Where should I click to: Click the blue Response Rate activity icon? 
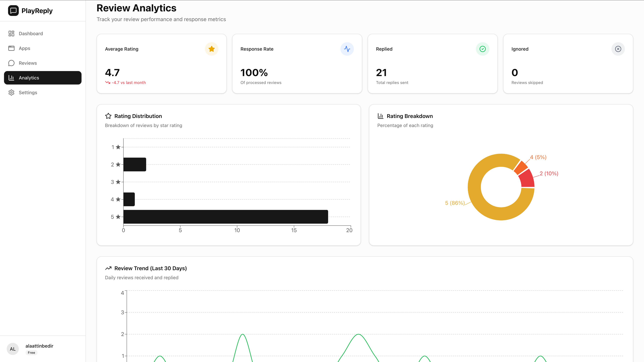coord(347,49)
